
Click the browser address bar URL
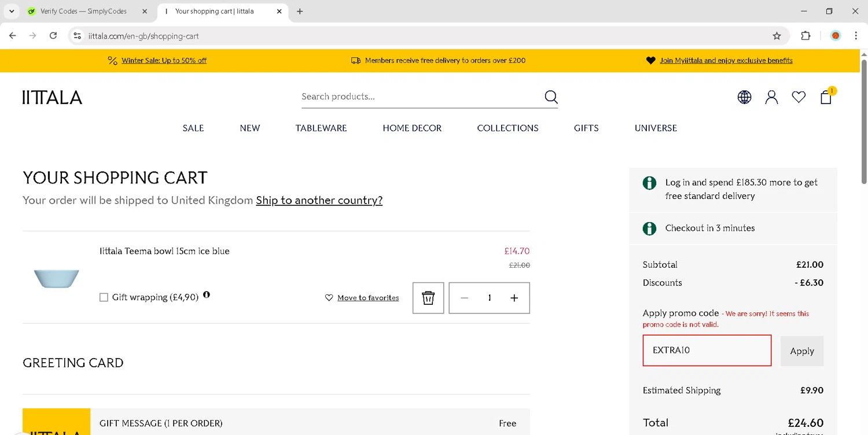point(144,36)
